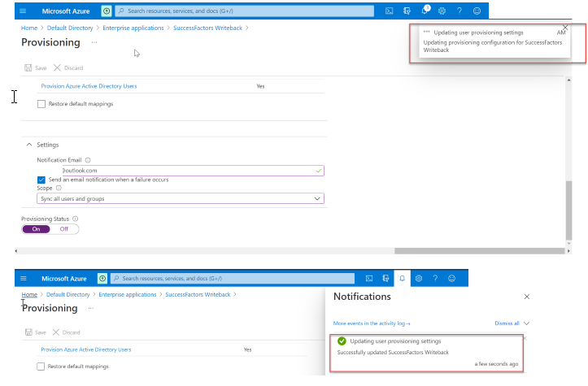The width and height of the screenshot is (588, 386).
Task: Go to Default Directory in the top breadcrumb
Action: pyautogui.click(x=70, y=28)
